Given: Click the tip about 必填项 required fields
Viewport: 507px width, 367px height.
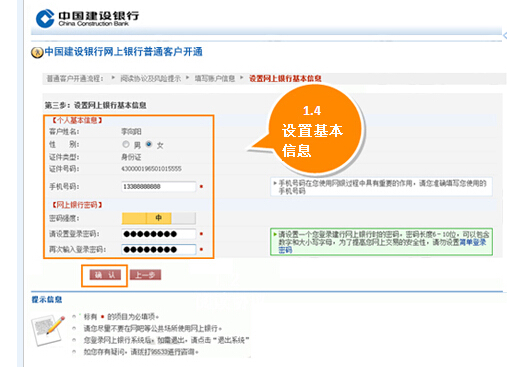Looking at the screenshot, I should 121,317.
